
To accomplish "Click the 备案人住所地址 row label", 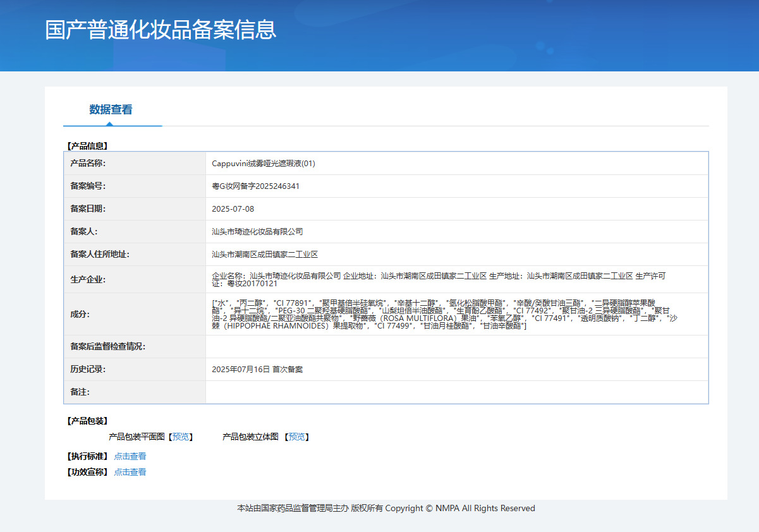I will tap(100, 255).
